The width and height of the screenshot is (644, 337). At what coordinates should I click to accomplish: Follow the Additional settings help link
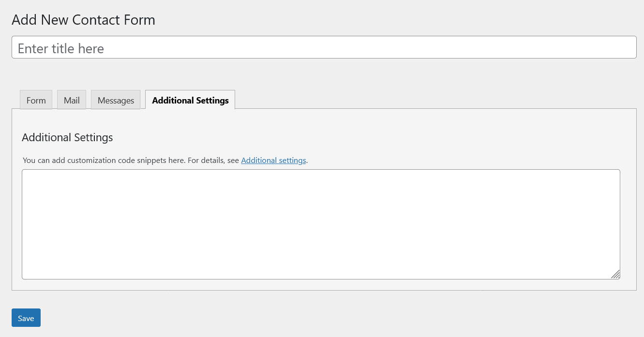coord(273,160)
